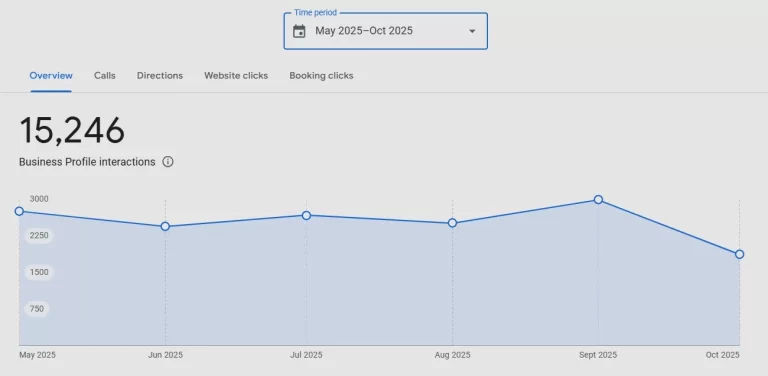Click the info icon beside Business Profile interactions
The width and height of the screenshot is (768, 376).
[x=168, y=162]
